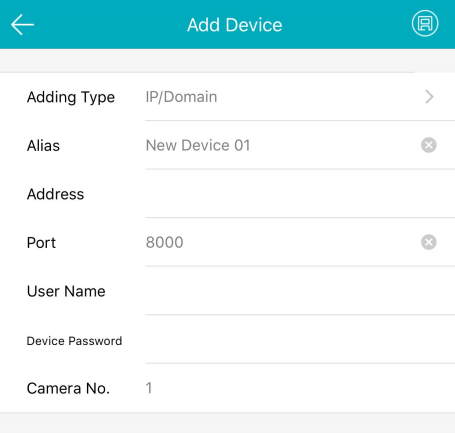Tap the Add Device title
455x433 pixels.
pos(235,25)
